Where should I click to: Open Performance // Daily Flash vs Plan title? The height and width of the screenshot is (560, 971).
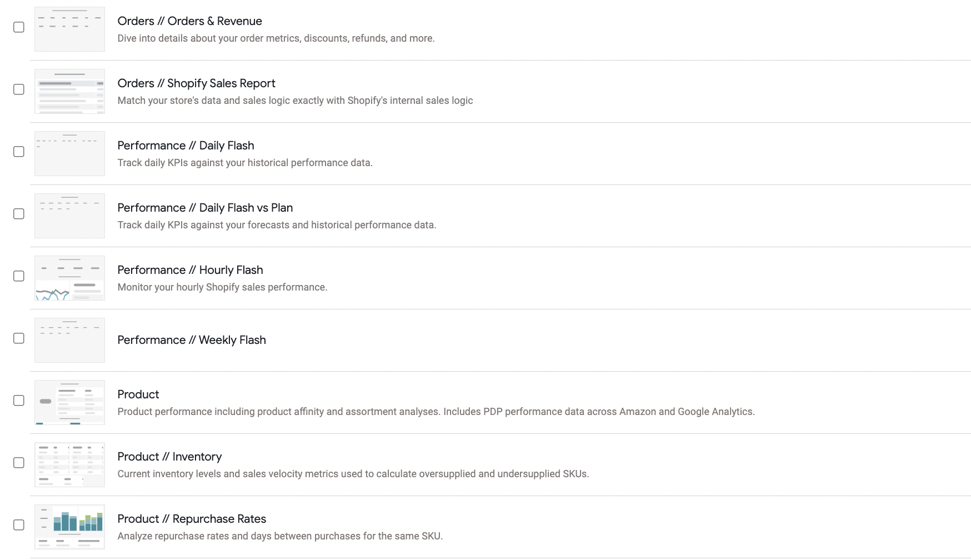[x=205, y=208]
